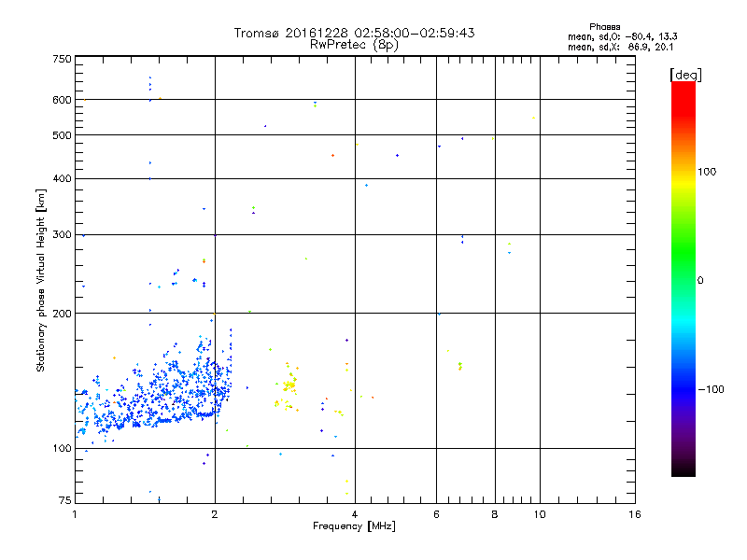Click the 'mean, sd,X: 86.9, 20.1' statistic
This screenshot has height=560, width=747.
pyautogui.click(x=620, y=48)
